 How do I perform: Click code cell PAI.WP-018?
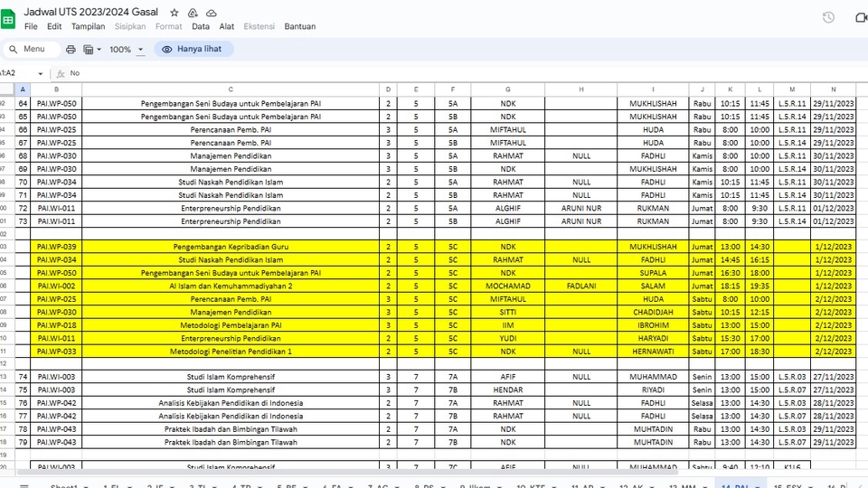(x=56, y=325)
